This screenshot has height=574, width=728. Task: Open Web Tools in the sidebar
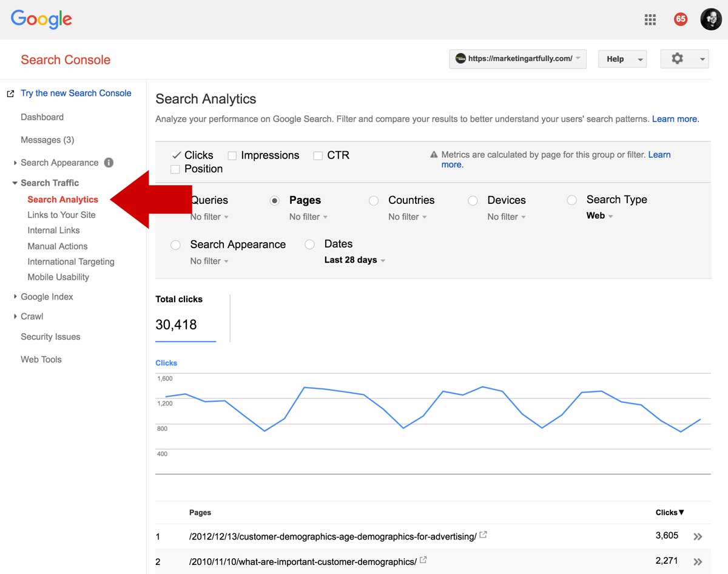click(41, 359)
